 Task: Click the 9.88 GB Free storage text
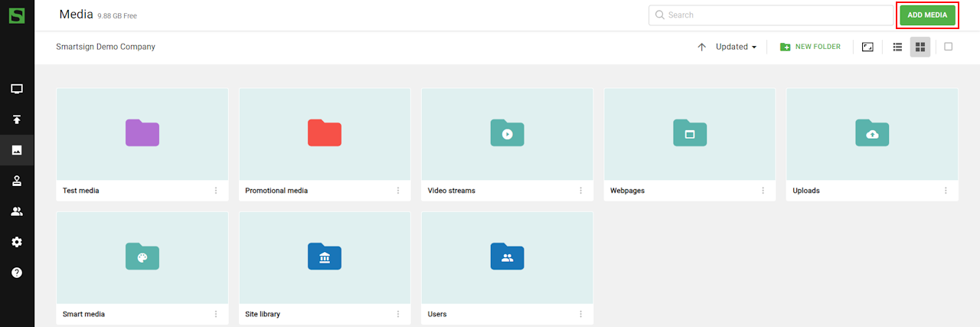[x=117, y=16]
